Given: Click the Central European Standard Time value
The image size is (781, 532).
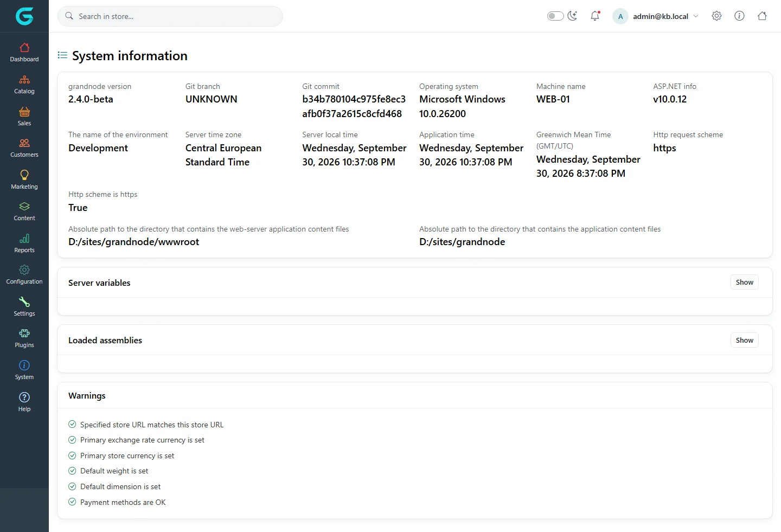Looking at the screenshot, I should (x=223, y=155).
